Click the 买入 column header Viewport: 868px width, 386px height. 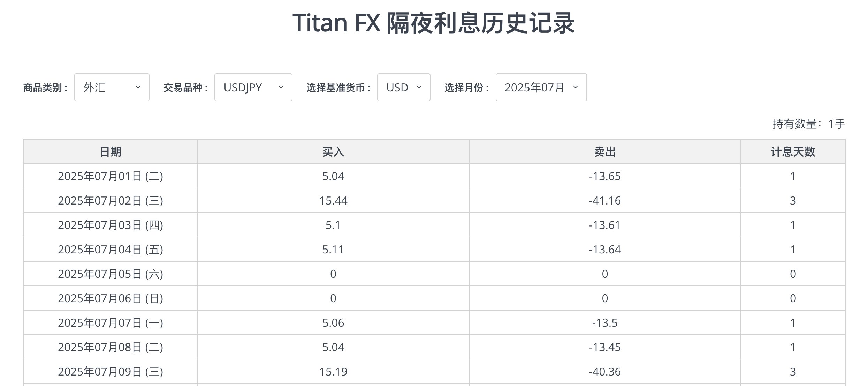click(x=333, y=152)
